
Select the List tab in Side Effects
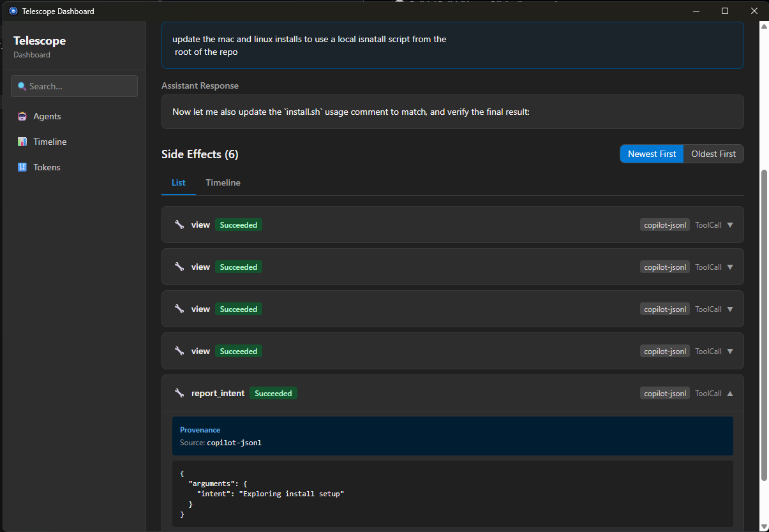tap(178, 182)
